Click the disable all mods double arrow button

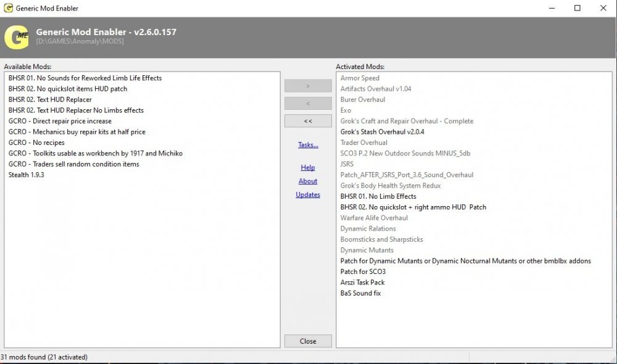(308, 121)
